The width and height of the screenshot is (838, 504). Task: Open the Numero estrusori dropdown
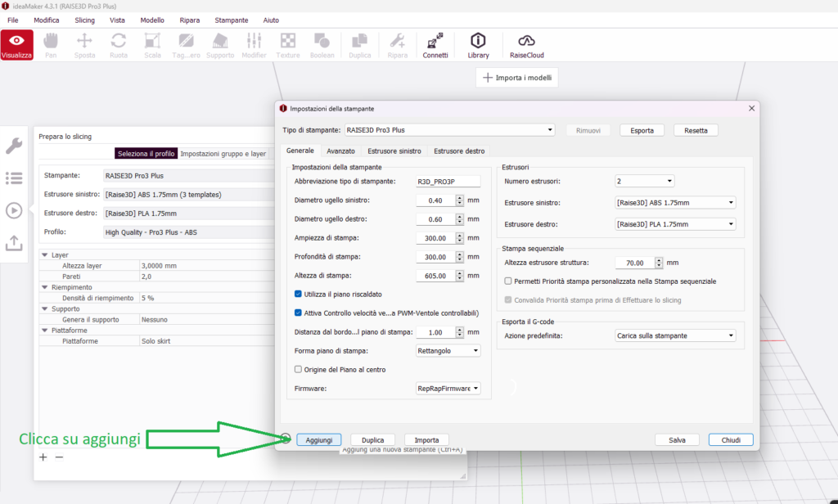[645, 181]
